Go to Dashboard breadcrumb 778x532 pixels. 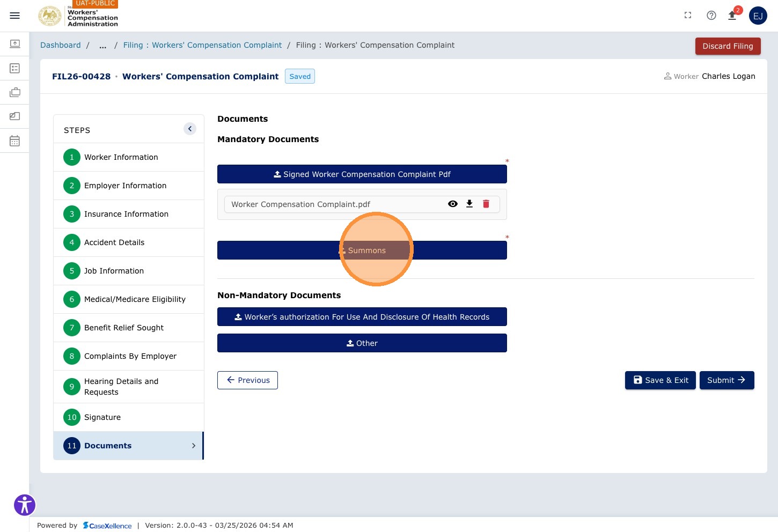coord(61,45)
